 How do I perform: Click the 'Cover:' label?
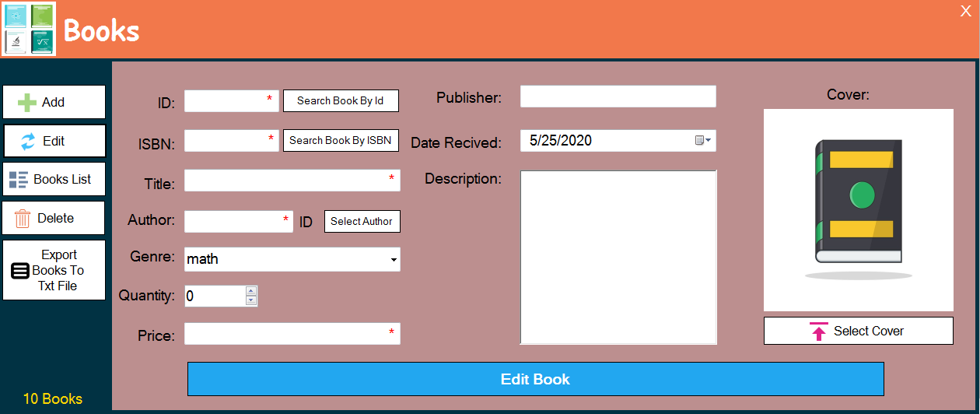848,95
